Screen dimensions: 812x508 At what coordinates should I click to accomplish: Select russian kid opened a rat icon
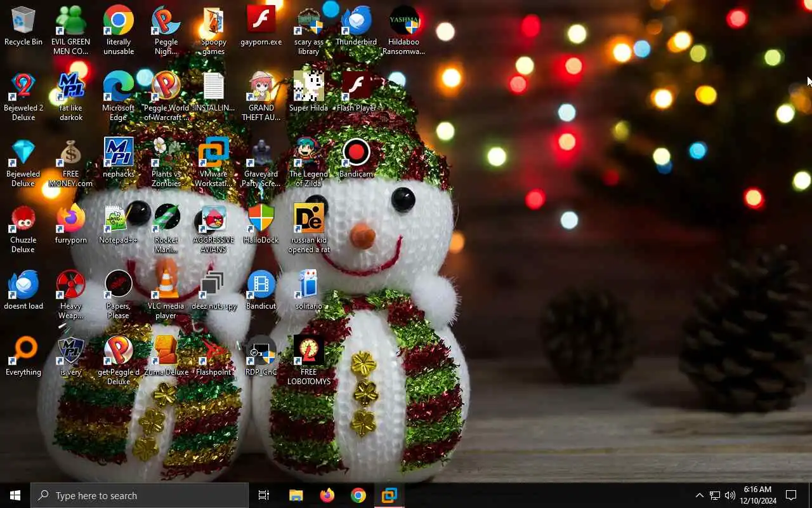click(x=309, y=229)
